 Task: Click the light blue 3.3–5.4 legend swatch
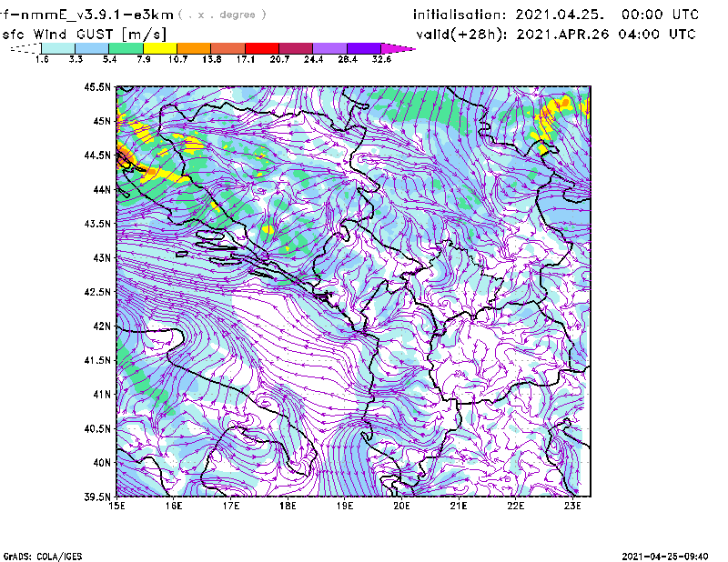[x=92, y=48]
